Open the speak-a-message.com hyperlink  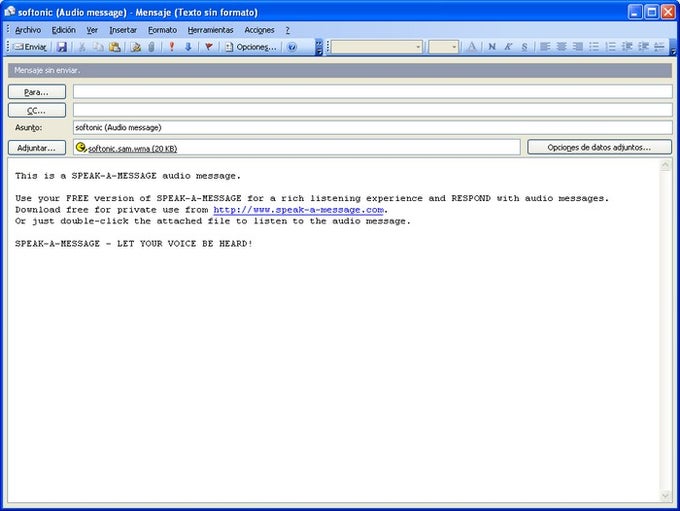(x=298, y=210)
